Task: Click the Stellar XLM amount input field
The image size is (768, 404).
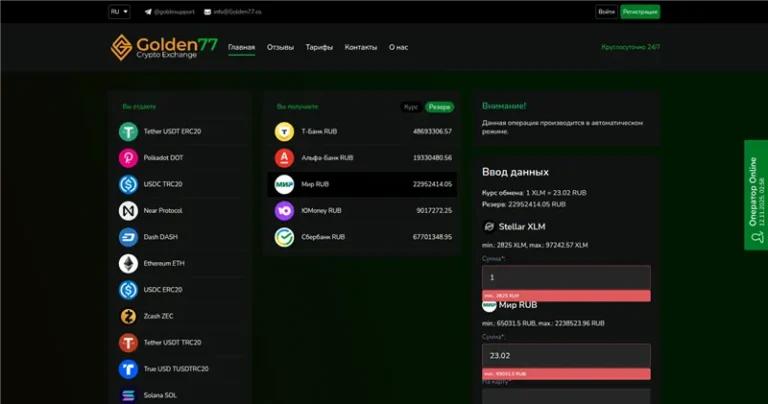Action: point(566,277)
